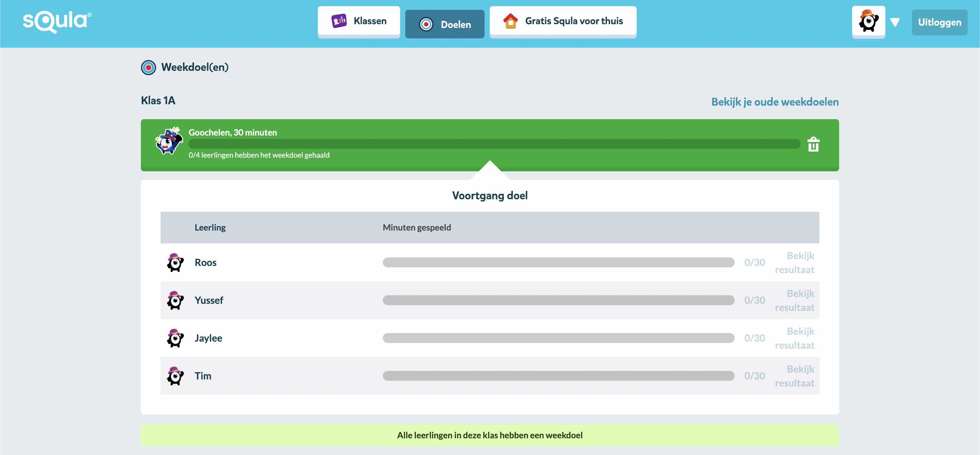This screenshot has height=455, width=980.
Task: Click the 0/4 leerlingen weekdoel status text
Action: point(259,155)
